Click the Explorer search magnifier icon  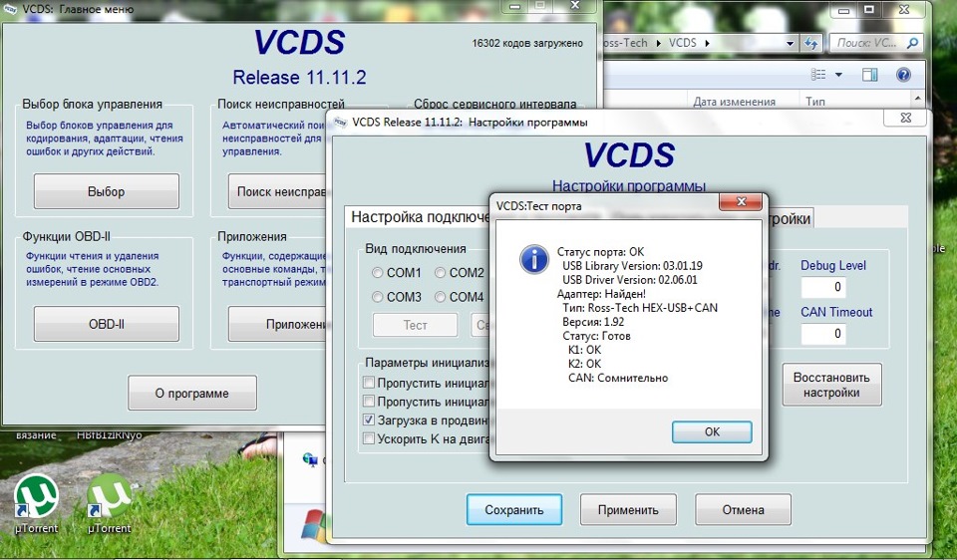(x=912, y=43)
